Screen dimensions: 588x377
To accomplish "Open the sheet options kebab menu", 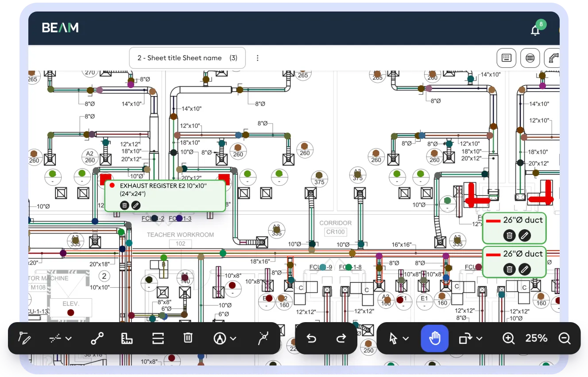I will (x=258, y=58).
